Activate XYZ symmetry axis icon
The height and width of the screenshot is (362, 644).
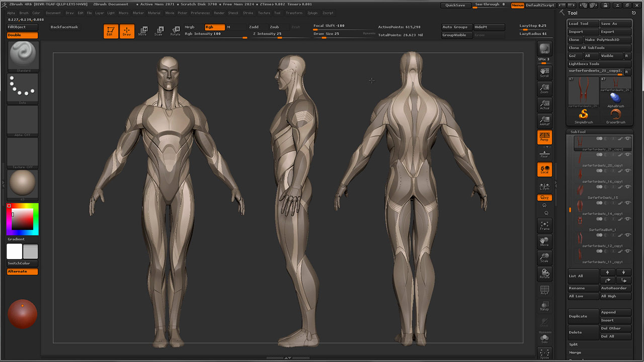tap(544, 197)
